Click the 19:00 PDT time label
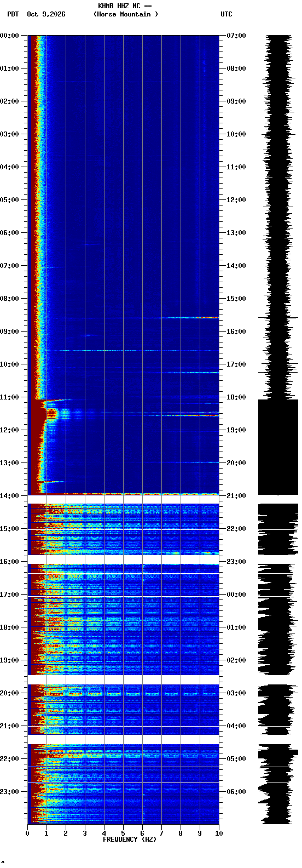This screenshot has width=302, height=868. coord(9,660)
